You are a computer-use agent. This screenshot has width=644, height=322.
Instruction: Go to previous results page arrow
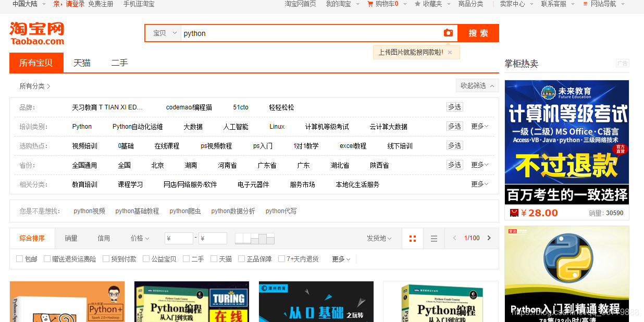(454, 238)
